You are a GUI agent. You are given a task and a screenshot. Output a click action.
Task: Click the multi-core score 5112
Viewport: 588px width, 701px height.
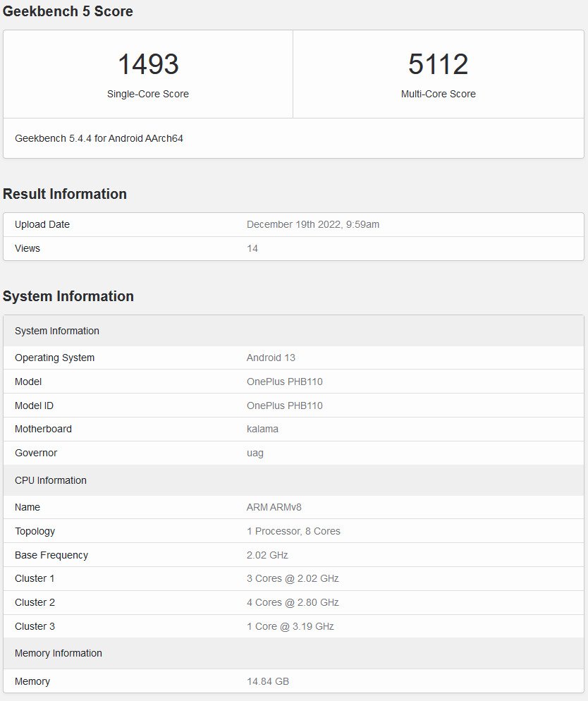coord(438,64)
